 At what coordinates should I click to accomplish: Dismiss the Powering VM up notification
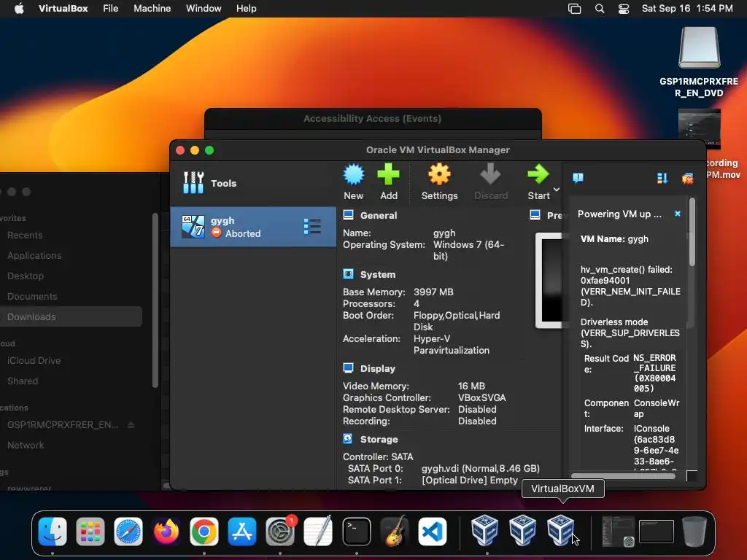[678, 214]
